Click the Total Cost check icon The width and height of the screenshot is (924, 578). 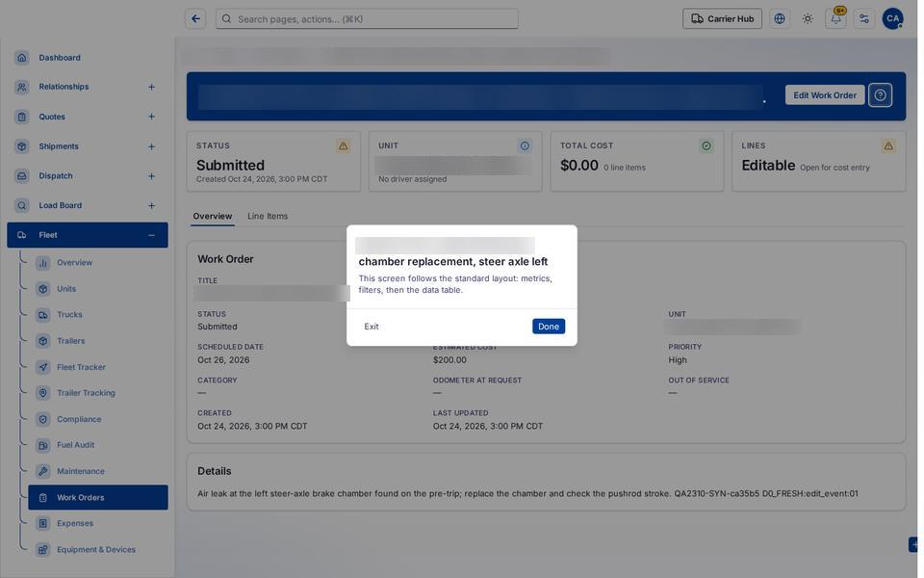[x=706, y=145]
